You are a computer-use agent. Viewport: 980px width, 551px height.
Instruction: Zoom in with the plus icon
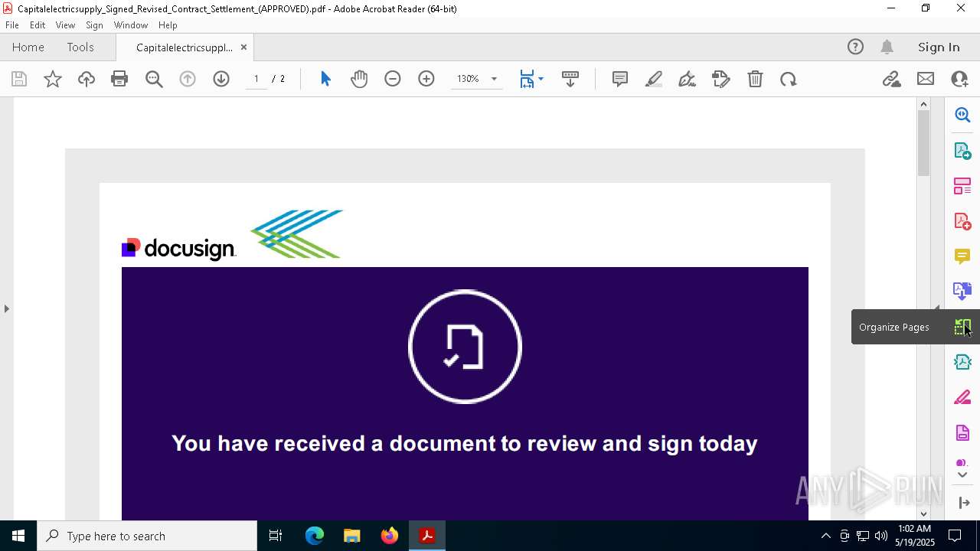click(426, 79)
